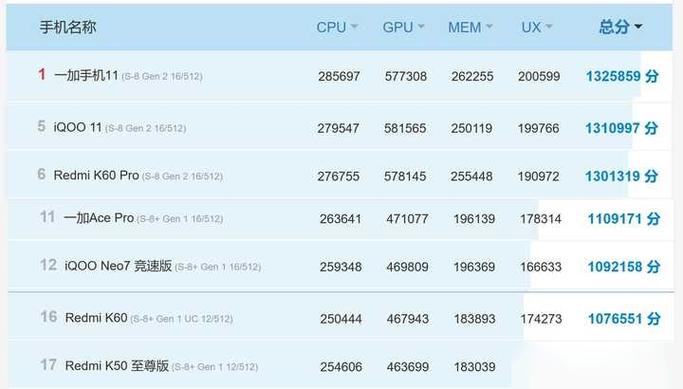
Task: Click the 手机名称 column header
Action: point(68,27)
